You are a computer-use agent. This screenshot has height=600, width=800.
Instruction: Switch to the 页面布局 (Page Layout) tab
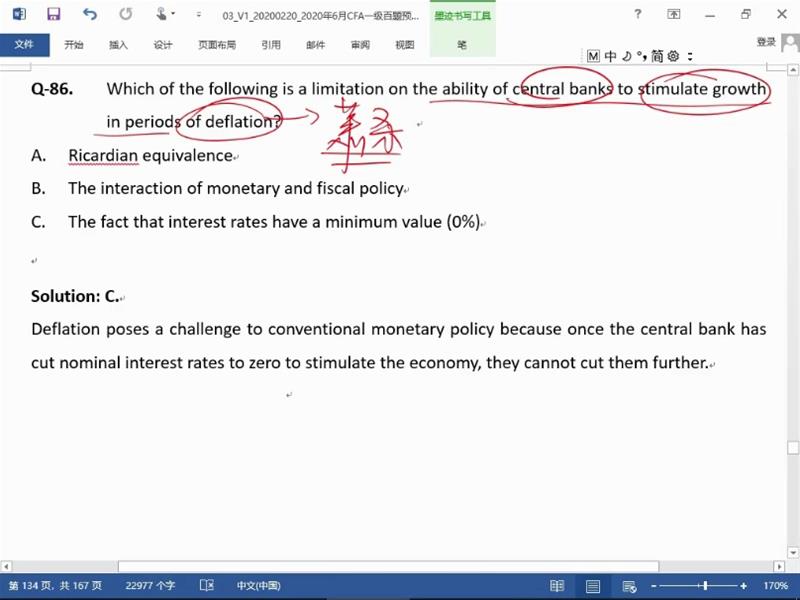coord(217,45)
